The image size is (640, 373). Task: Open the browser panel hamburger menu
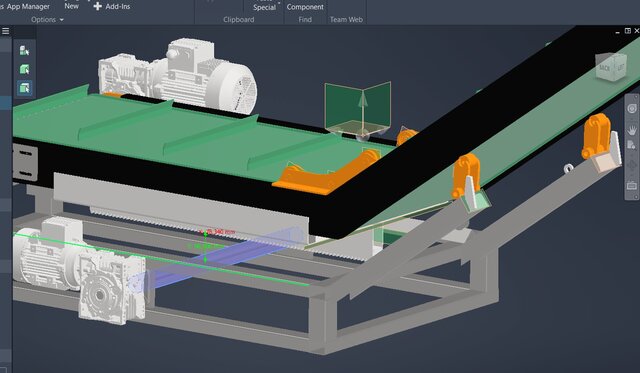pyautogui.click(x=5, y=31)
